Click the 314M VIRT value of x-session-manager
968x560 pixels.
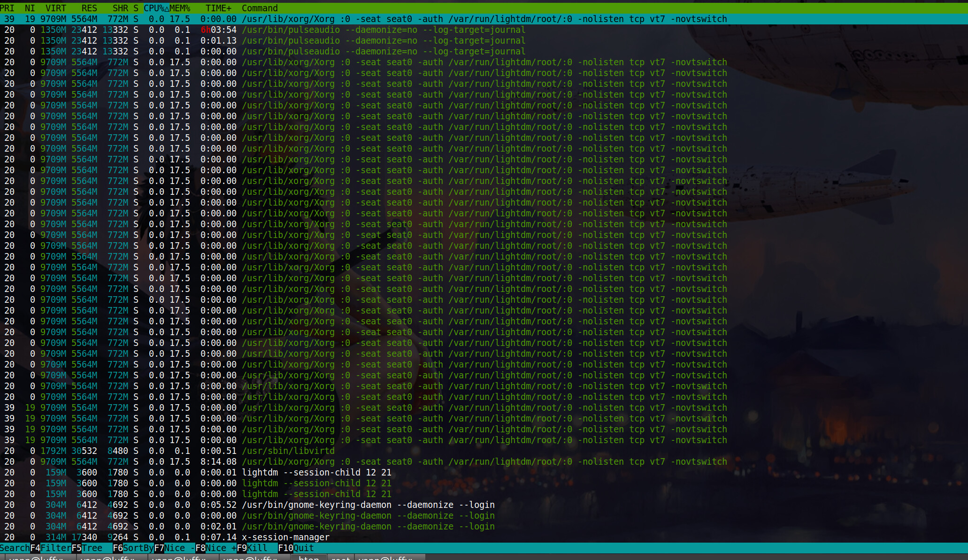56,537
